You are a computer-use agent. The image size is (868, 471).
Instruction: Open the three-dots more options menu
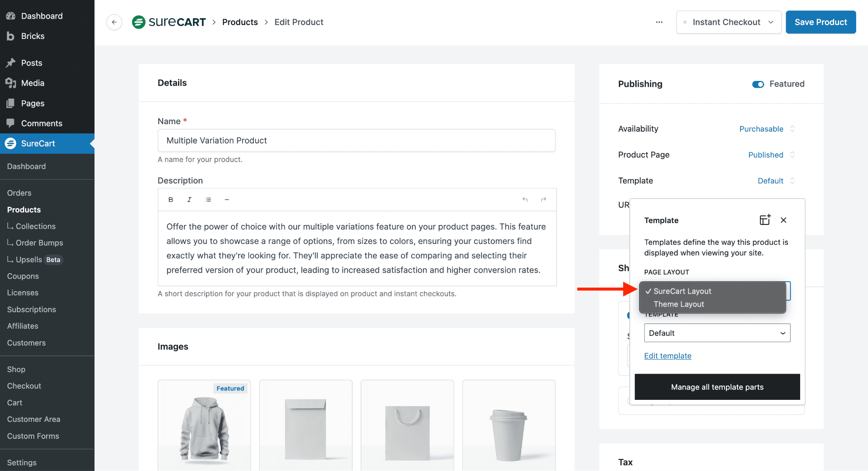pyautogui.click(x=659, y=22)
